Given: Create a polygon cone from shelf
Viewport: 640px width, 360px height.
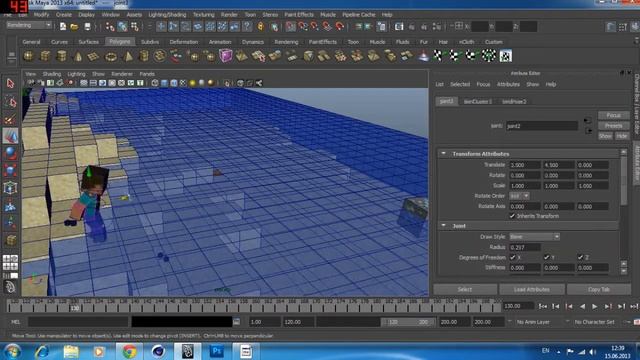Looking at the screenshot, I should tap(78, 56).
